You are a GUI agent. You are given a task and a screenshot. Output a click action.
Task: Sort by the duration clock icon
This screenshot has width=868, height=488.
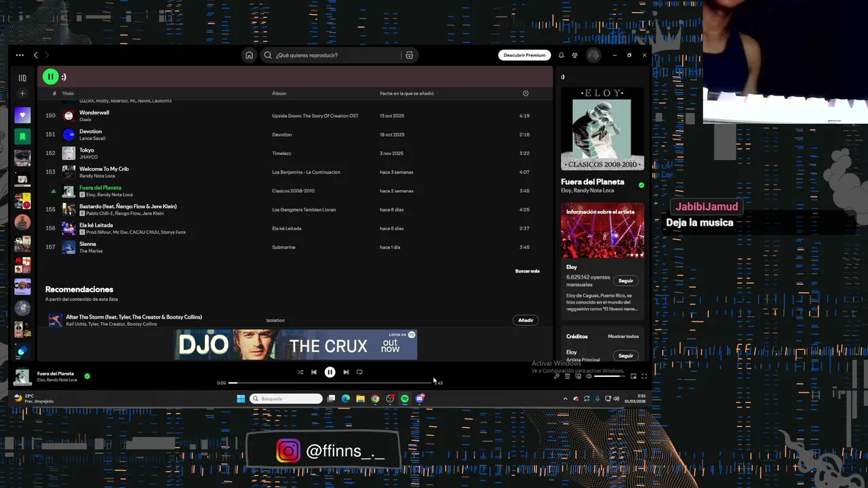(x=526, y=94)
